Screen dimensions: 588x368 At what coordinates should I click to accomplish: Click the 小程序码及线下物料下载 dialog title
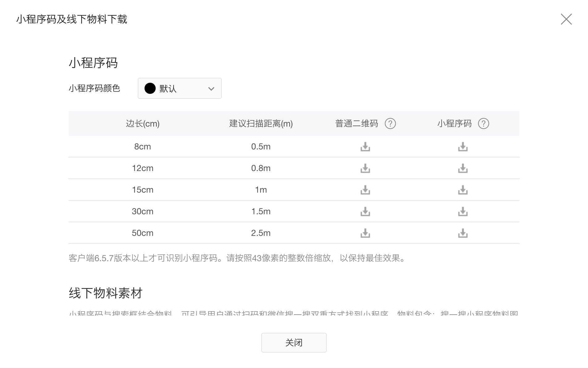click(x=72, y=19)
